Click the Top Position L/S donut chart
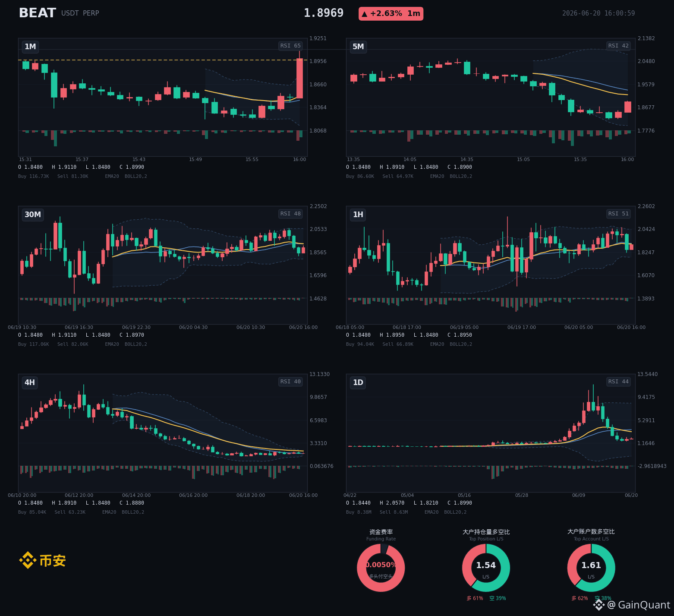This screenshot has width=674, height=616. 486,568
